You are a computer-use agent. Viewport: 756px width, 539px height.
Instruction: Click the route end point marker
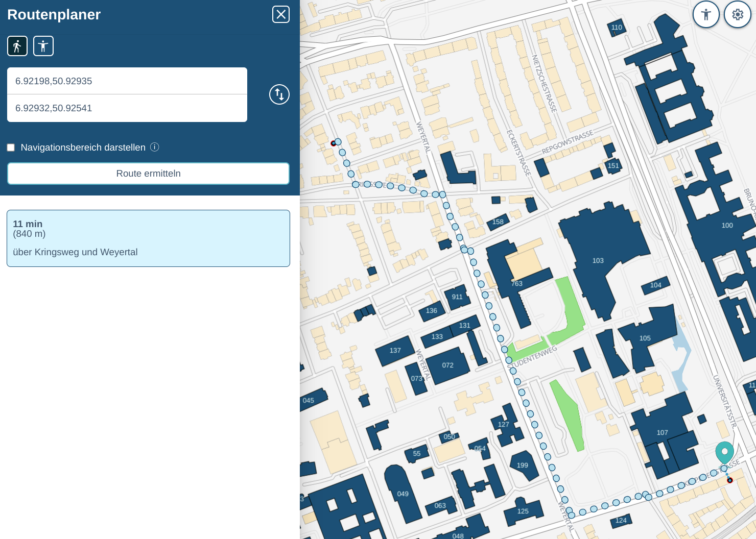[730, 480]
